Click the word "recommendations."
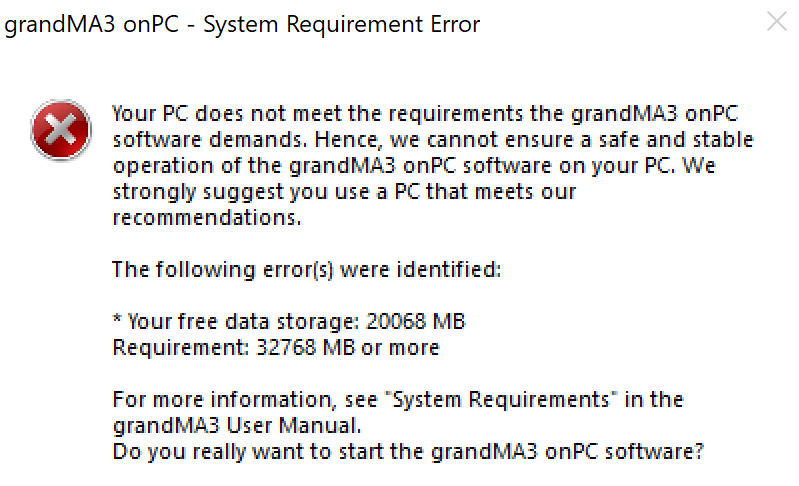 click(206, 218)
